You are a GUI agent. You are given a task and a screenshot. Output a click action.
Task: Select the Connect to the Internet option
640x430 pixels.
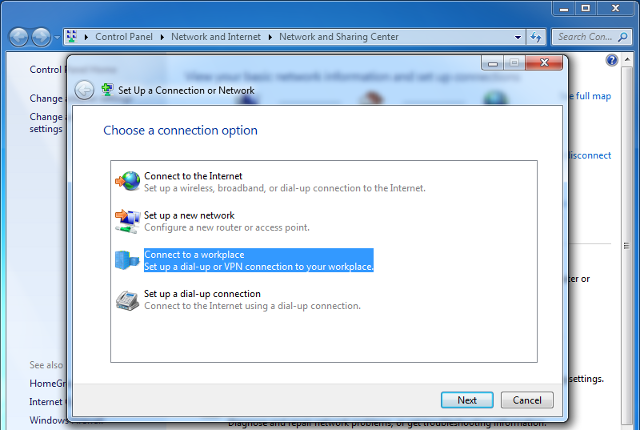[193, 176]
